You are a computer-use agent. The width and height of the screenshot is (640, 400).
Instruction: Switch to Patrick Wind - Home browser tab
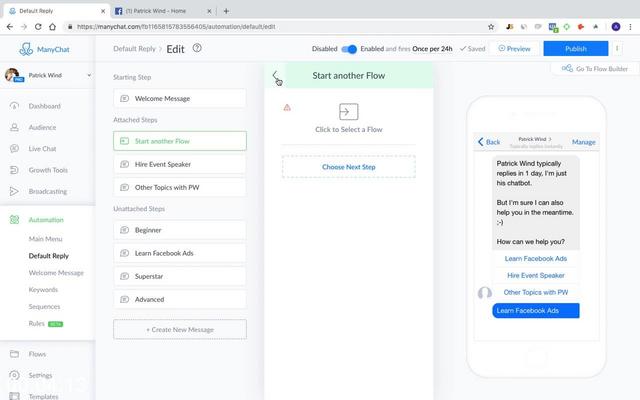pos(161,11)
